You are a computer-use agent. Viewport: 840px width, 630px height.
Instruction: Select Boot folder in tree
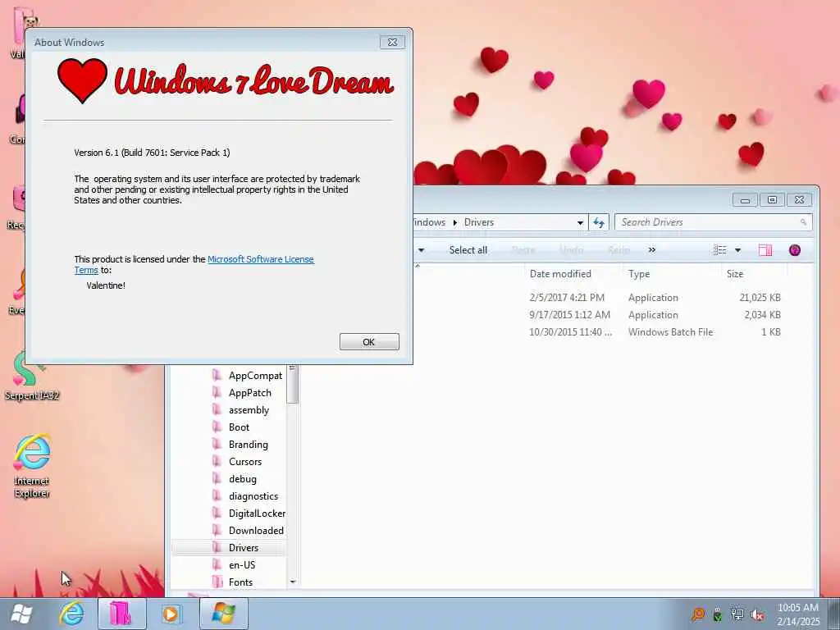(x=239, y=427)
